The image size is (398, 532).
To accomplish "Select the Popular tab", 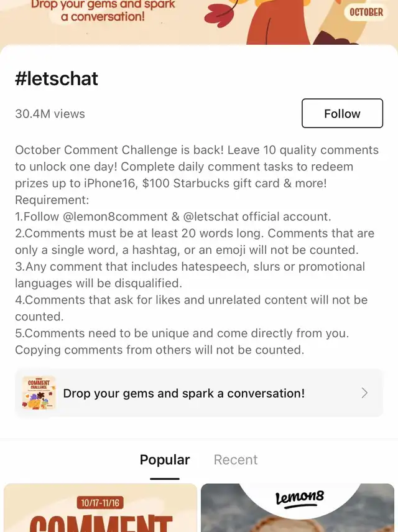I will (x=165, y=460).
